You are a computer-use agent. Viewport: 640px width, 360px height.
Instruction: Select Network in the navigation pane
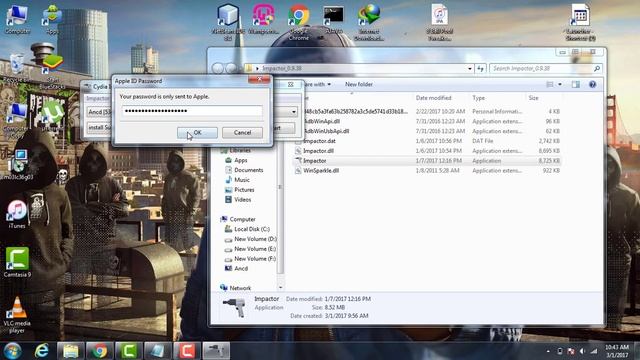240,288
